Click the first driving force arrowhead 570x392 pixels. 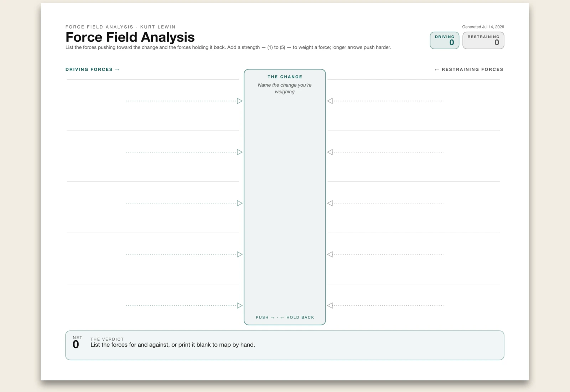pos(240,101)
